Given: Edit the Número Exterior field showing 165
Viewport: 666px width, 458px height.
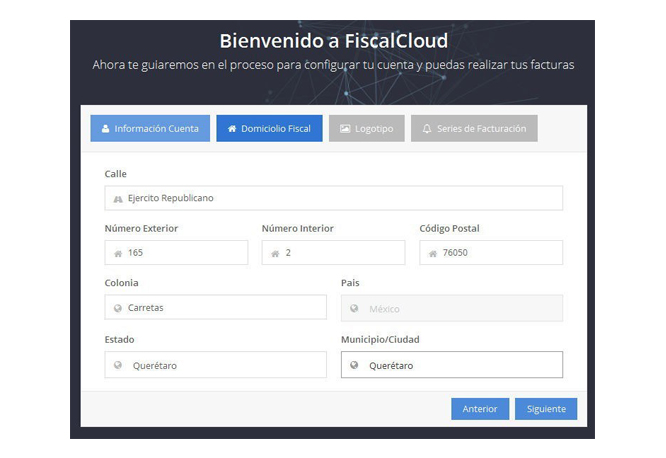Looking at the screenshot, I should tap(176, 252).
